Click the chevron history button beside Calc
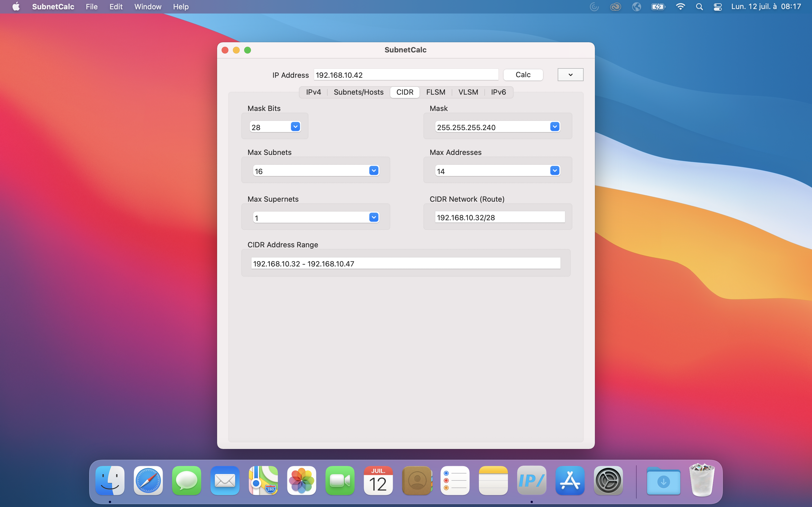This screenshot has width=812, height=507. [570, 75]
